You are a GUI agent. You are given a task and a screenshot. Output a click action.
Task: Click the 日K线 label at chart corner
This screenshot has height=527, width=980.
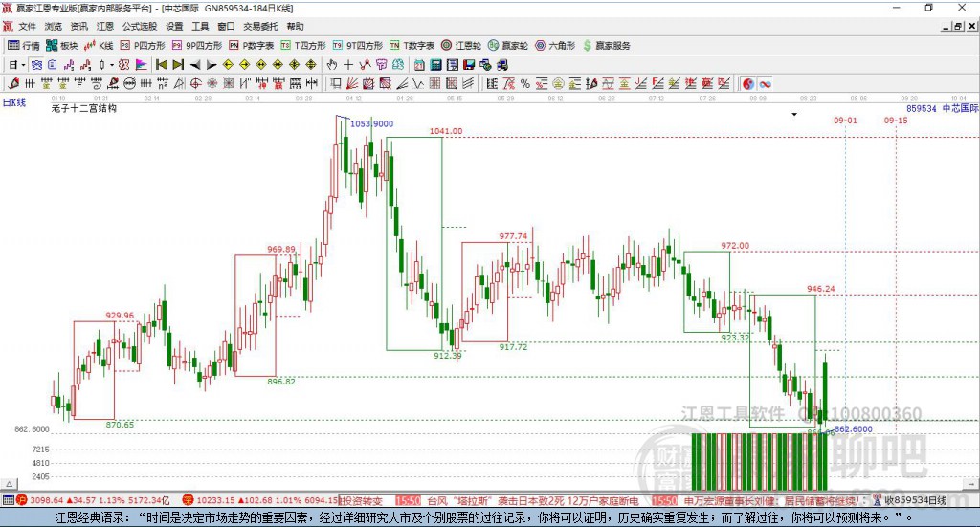(14, 102)
